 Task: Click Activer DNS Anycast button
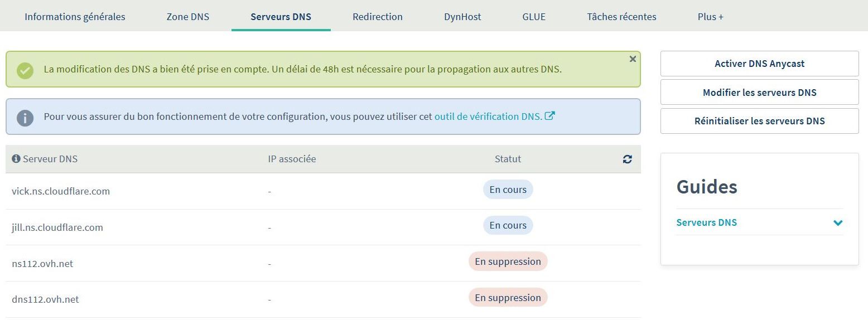coord(759,64)
